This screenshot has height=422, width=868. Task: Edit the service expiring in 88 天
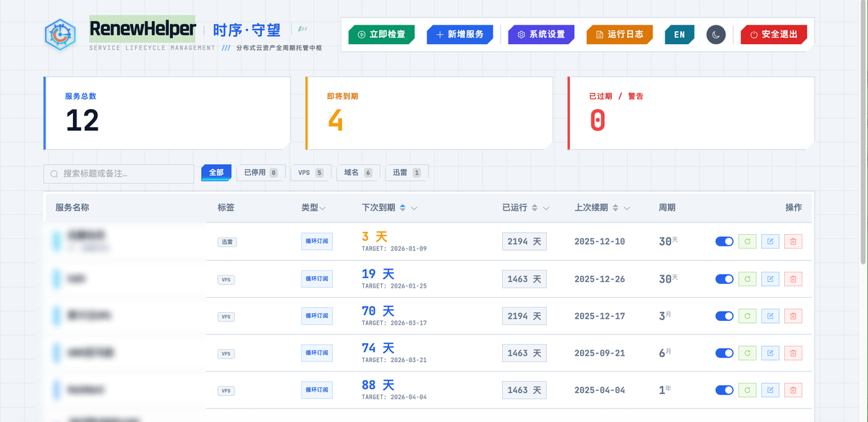pyautogui.click(x=770, y=390)
